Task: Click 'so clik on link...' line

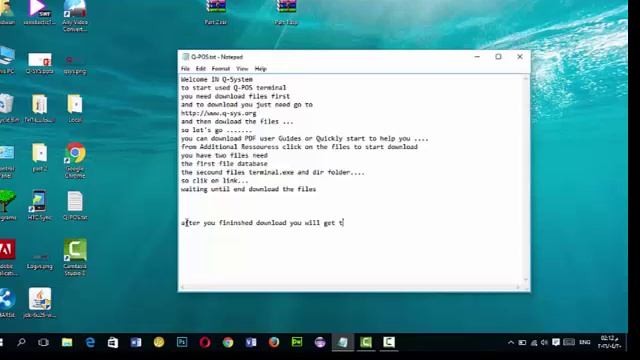Action: pos(215,180)
